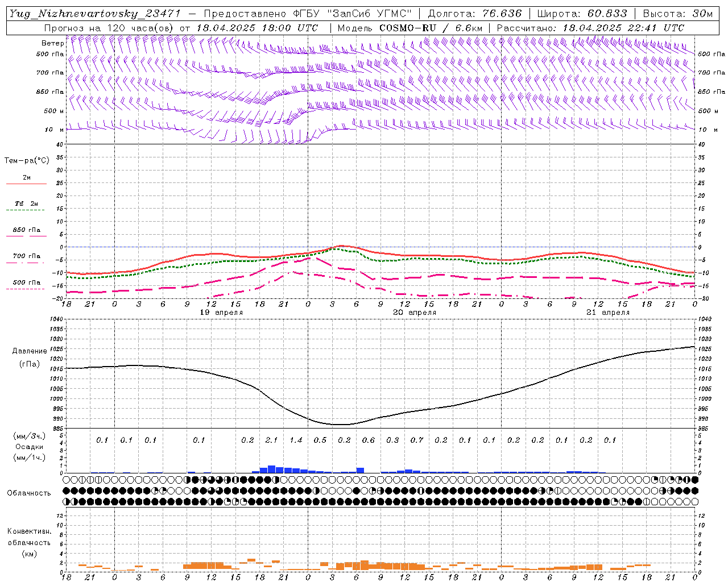Click the 700 гПа temperature legend entry
This screenshot has height=582, width=728.
[27, 256]
